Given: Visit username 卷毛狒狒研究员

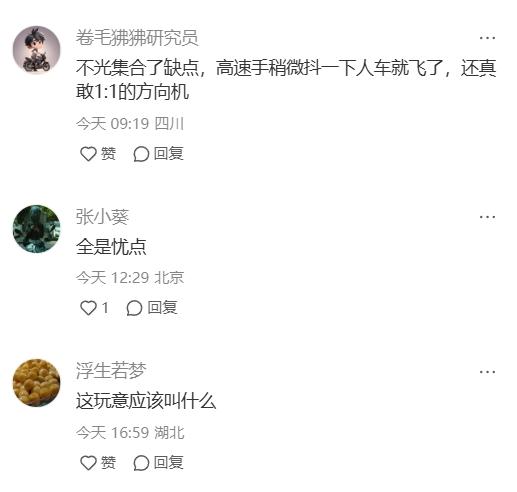Looking at the screenshot, I should coord(137,37).
